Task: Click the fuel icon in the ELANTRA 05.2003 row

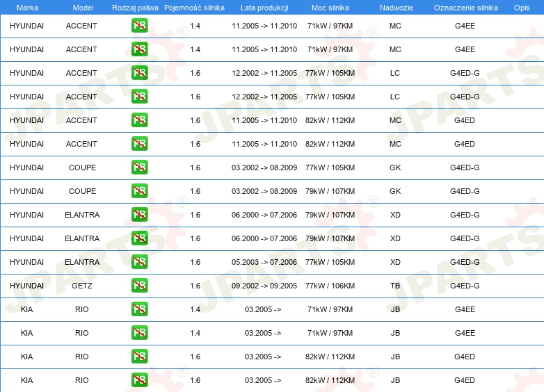Action: (x=139, y=261)
